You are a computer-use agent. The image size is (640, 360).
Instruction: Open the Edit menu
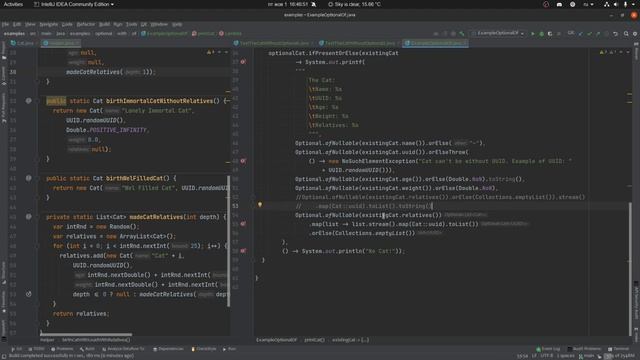[17, 24]
